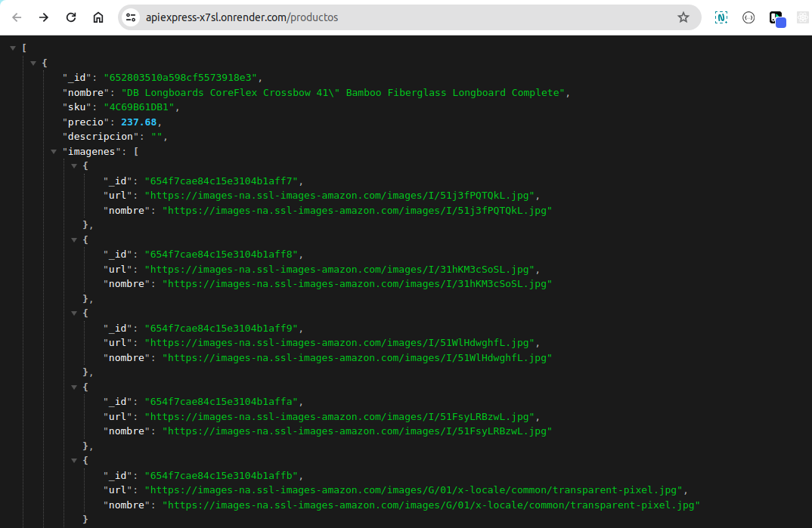Select image id 654f7cae84c15e3104b1affb
The width and height of the screenshot is (812, 528).
[x=221, y=476]
